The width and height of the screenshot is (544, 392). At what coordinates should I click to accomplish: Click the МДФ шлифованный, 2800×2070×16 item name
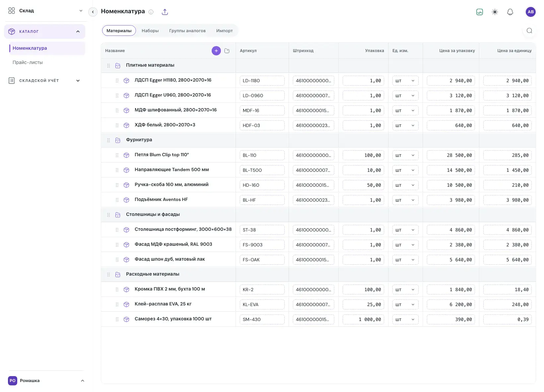(175, 110)
